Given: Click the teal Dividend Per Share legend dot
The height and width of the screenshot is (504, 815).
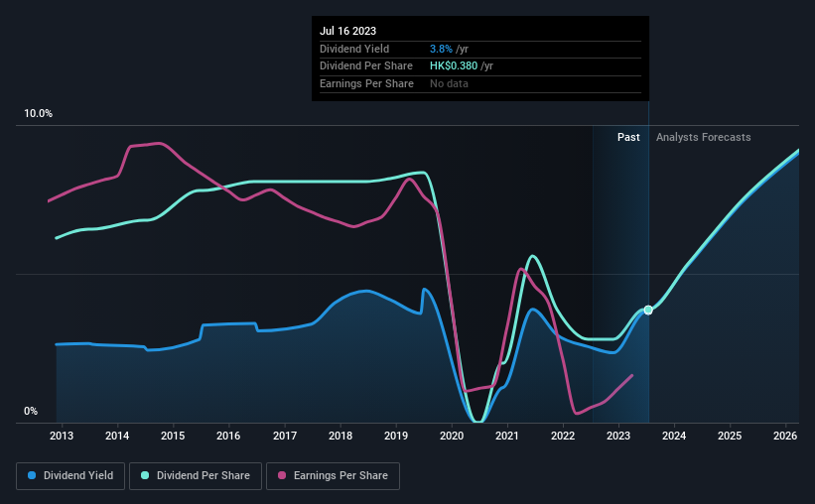Looking at the screenshot, I should tap(145, 475).
